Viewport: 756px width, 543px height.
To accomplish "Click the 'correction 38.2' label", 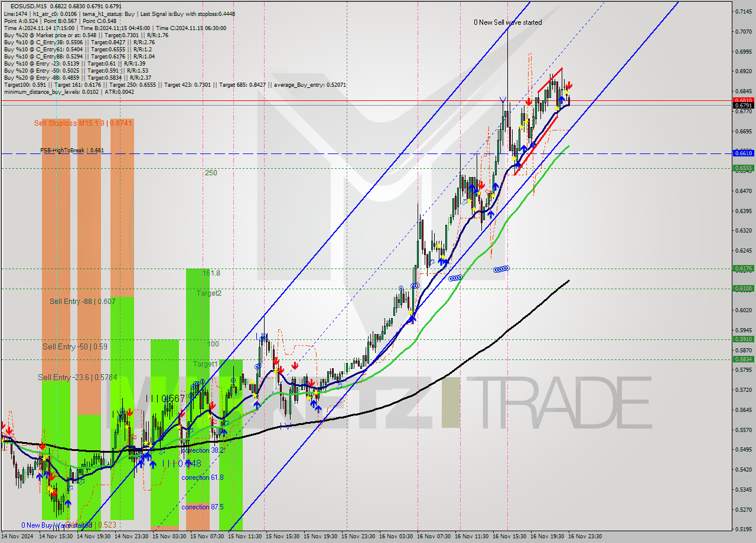I will 203,450.
